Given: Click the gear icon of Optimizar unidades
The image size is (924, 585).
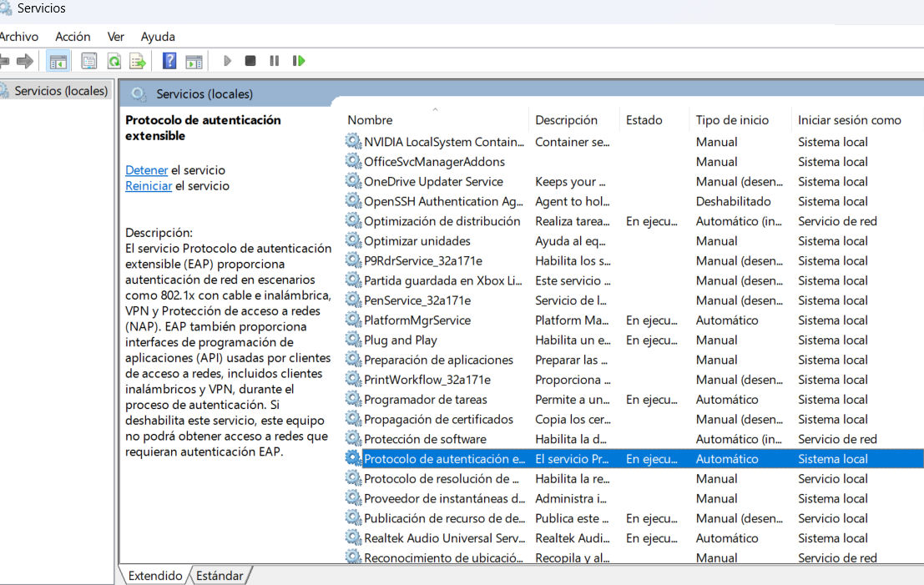Looking at the screenshot, I should (353, 241).
